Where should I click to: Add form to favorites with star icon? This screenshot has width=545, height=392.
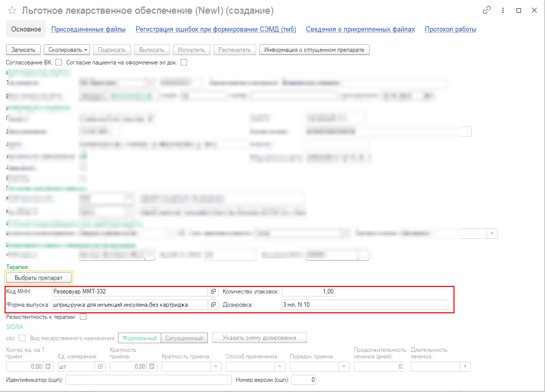point(12,11)
